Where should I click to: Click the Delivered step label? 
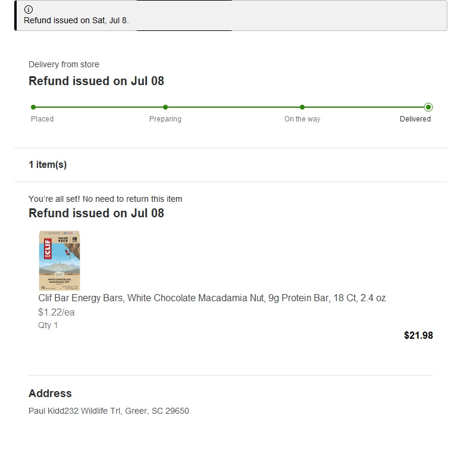[x=415, y=119]
